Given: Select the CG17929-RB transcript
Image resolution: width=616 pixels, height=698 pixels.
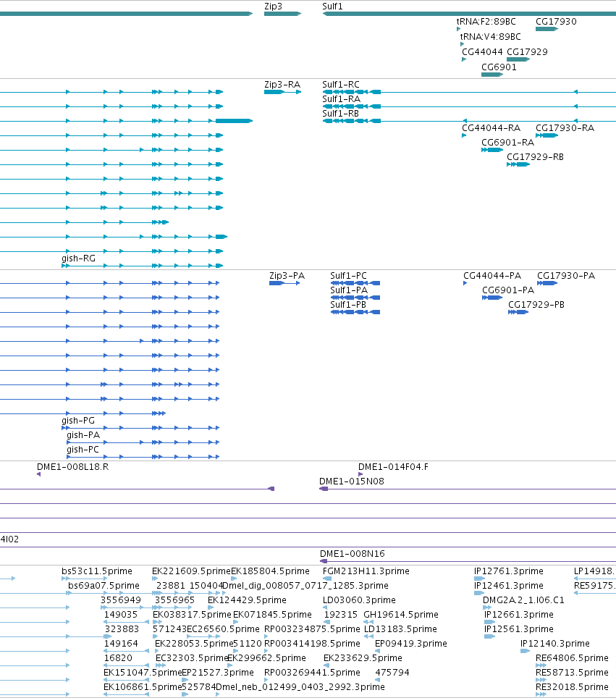Looking at the screenshot, I should coord(518,164).
